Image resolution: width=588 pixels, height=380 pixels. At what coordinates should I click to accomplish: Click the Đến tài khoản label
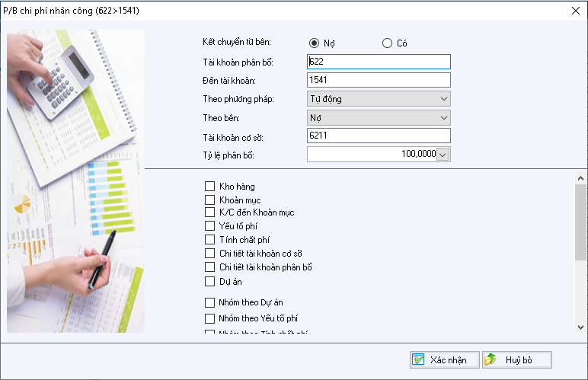(x=229, y=81)
